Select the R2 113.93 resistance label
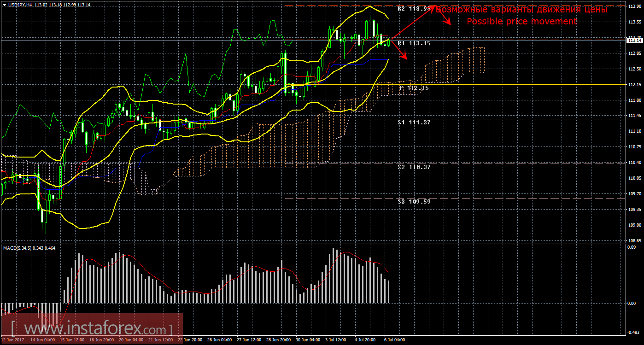 414,8
